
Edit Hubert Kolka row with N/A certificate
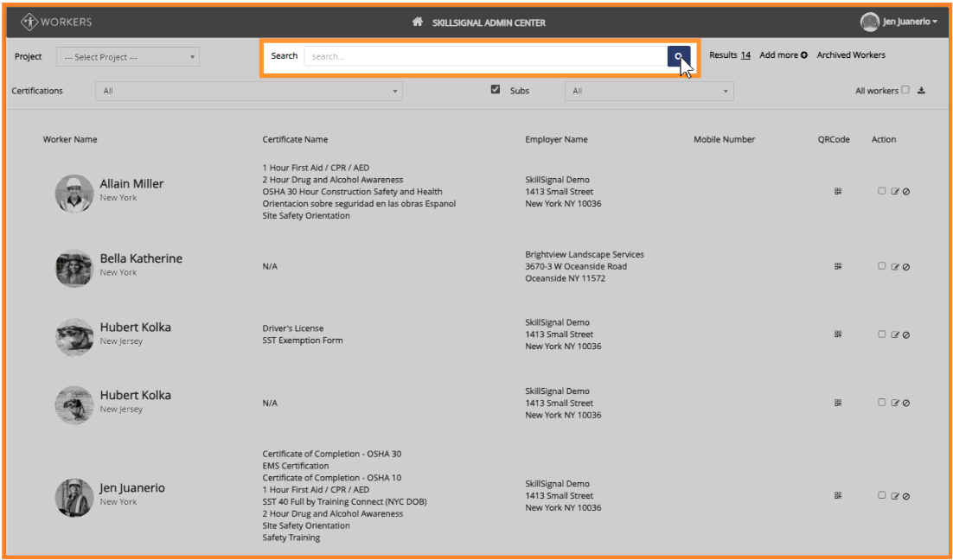[895, 403]
